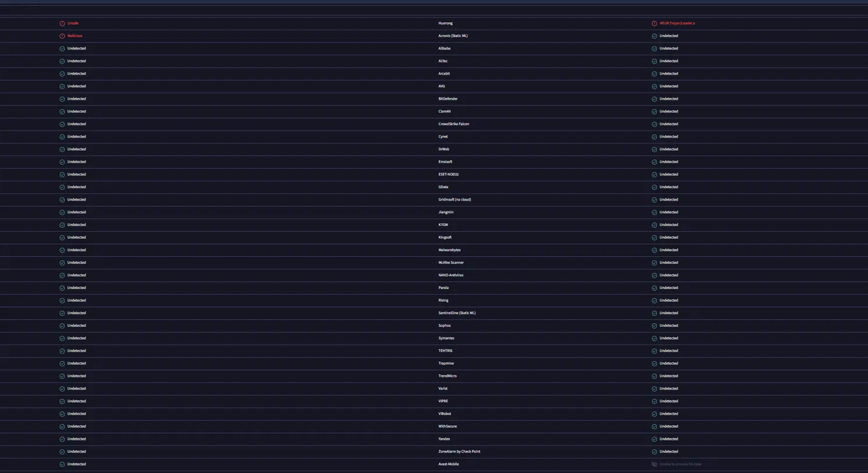Click the 'Unable to process file type' message
Image resolution: width=868 pixels, height=473 pixels.
click(680, 464)
